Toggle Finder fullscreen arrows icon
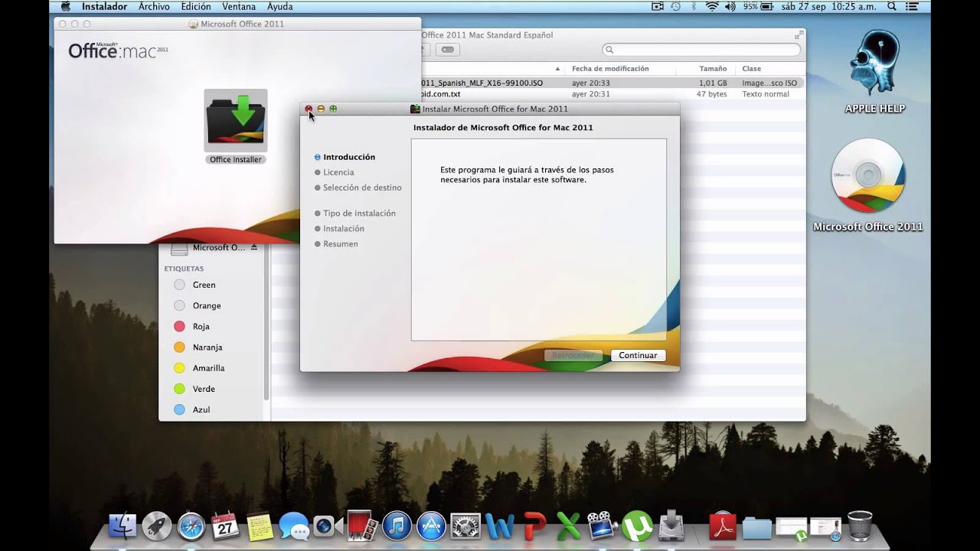Viewport: 980px width, 551px height. click(799, 34)
